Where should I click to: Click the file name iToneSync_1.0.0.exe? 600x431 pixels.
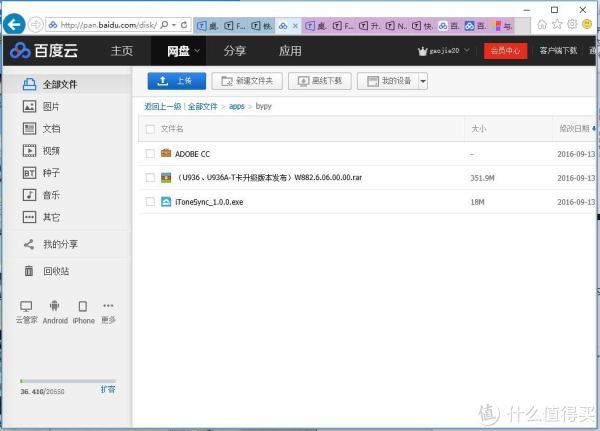[x=209, y=202]
